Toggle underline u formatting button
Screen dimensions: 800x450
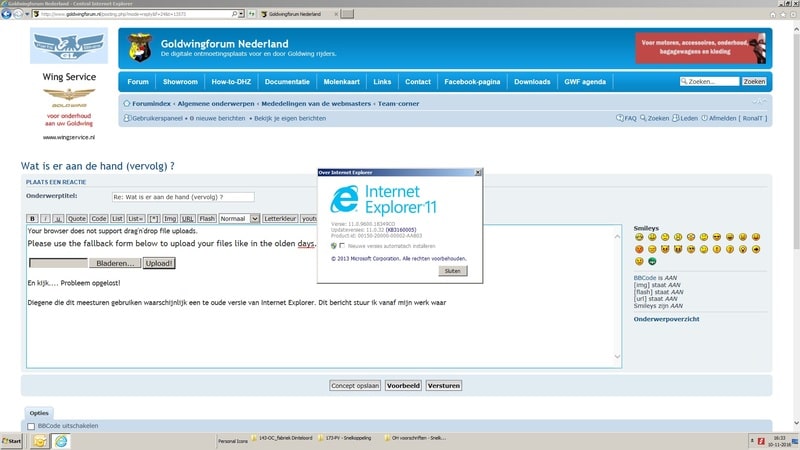[58, 218]
